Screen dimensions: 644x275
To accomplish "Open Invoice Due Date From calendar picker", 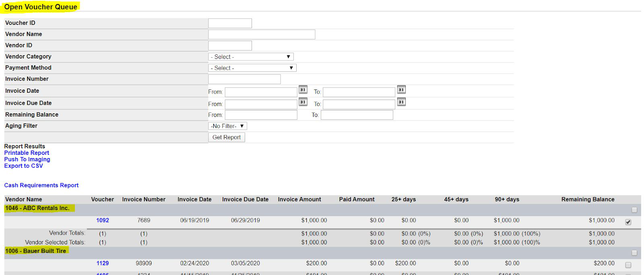I will tap(303, 102).
